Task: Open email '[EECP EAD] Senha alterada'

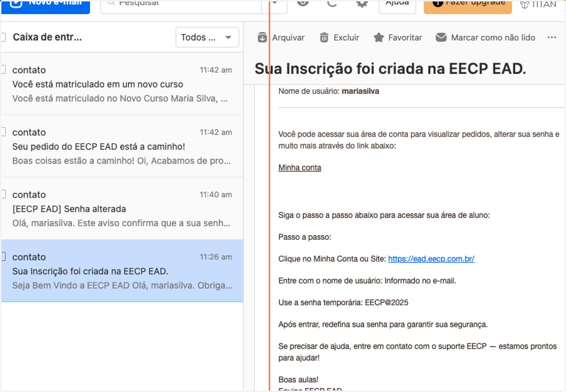Action: 122,208
